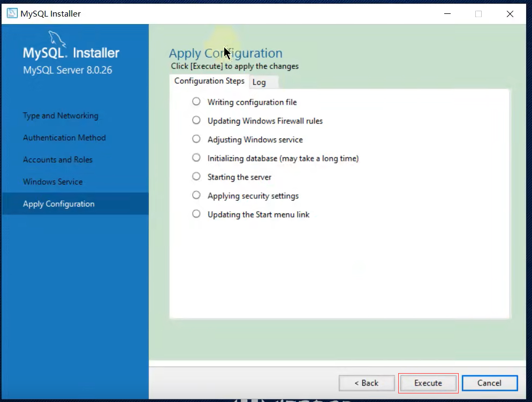Image resolution: width=532 pixels, height=402 pixels.
Task: Click the Applying security settings step circle
Action: point(196,195)
